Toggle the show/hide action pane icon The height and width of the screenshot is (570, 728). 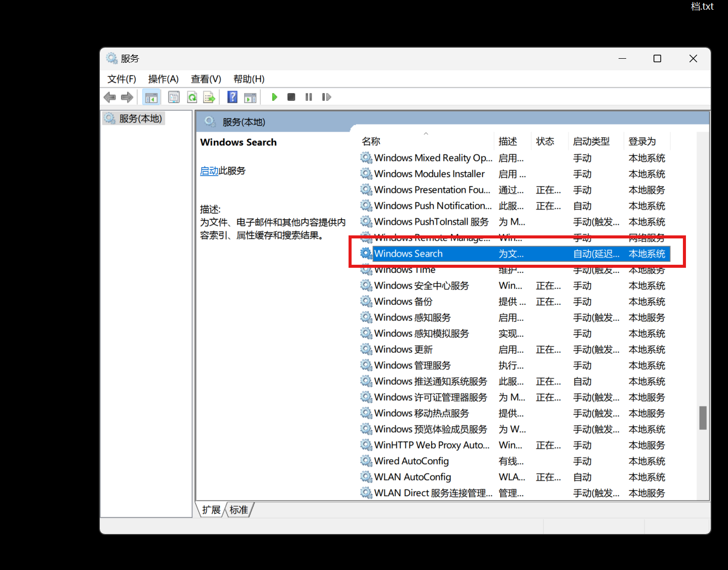click(250, 97)
